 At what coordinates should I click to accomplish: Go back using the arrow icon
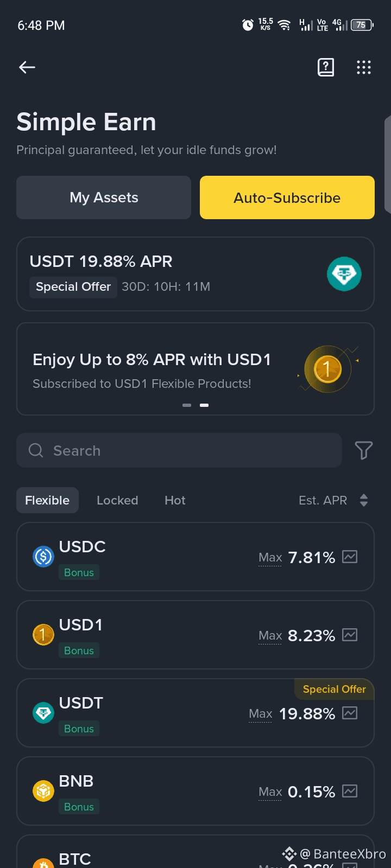pyautogui.click(x=27, y=67)
